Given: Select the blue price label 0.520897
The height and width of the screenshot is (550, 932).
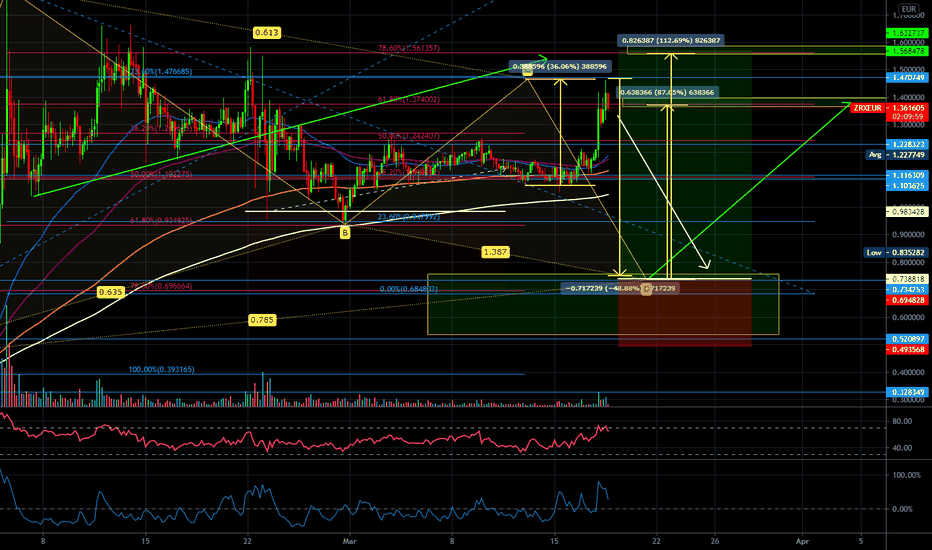Looking at the screenshot, I should coord(908,339).
